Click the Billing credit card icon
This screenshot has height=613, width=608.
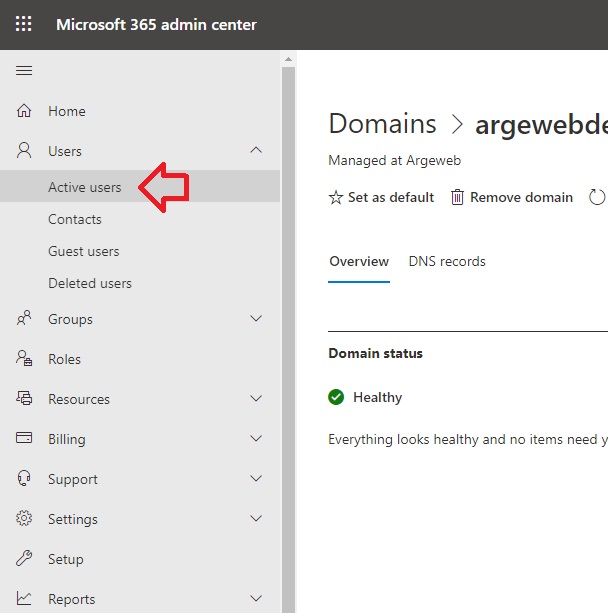coord(24,437)
